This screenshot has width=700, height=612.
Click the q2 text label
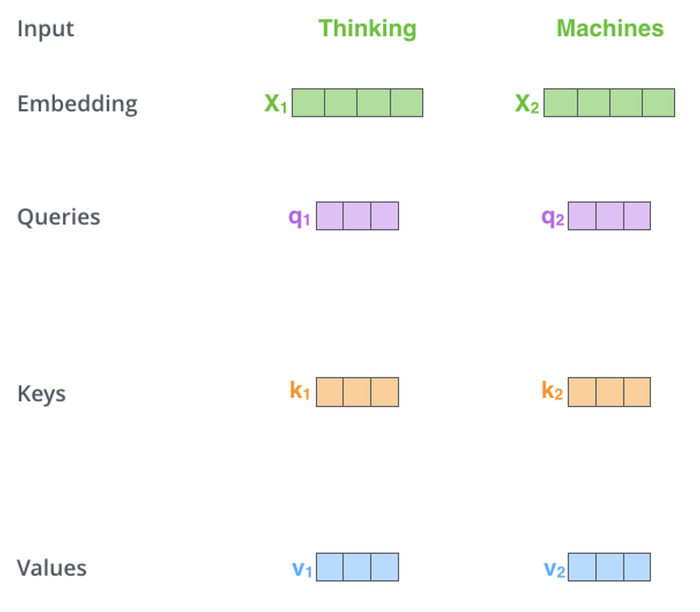[552, 217]
